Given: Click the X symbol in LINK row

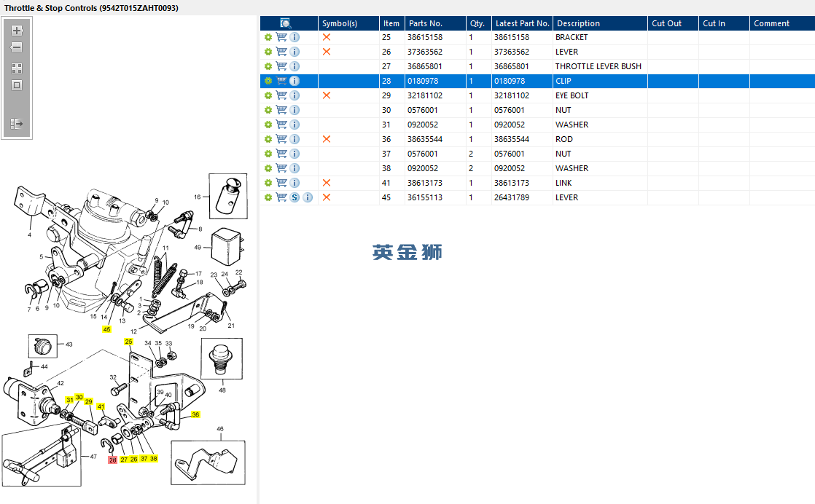Looking at the screenshot, I should tap(327, 183).
